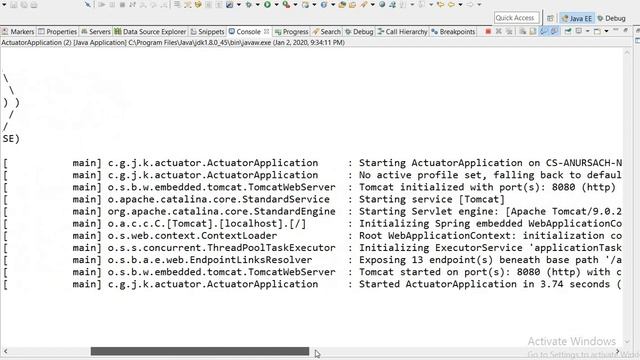Image resolution: width=640 pixels, height=360 pixels.
Task: Click the vertical scrollbar up arrow
Action: [x=627, y=52]
